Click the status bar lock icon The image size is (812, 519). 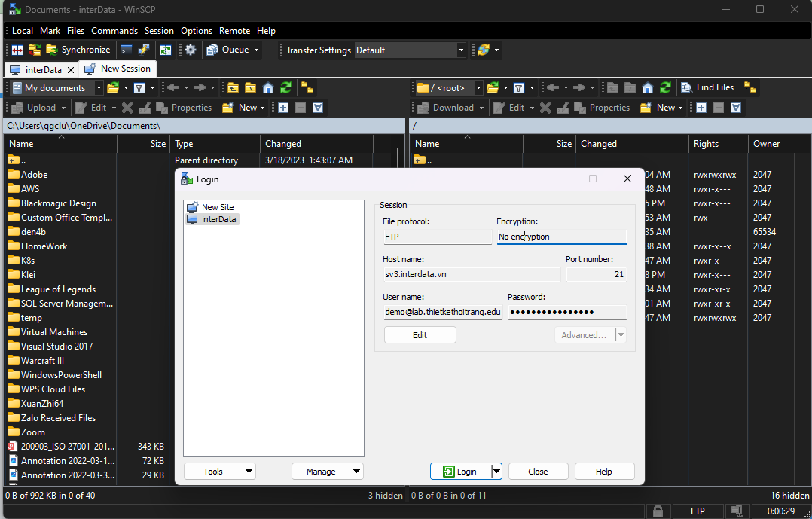(x=658, y=511)
